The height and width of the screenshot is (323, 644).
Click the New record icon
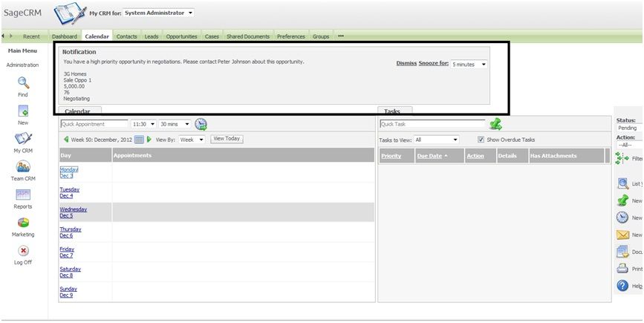23,111
